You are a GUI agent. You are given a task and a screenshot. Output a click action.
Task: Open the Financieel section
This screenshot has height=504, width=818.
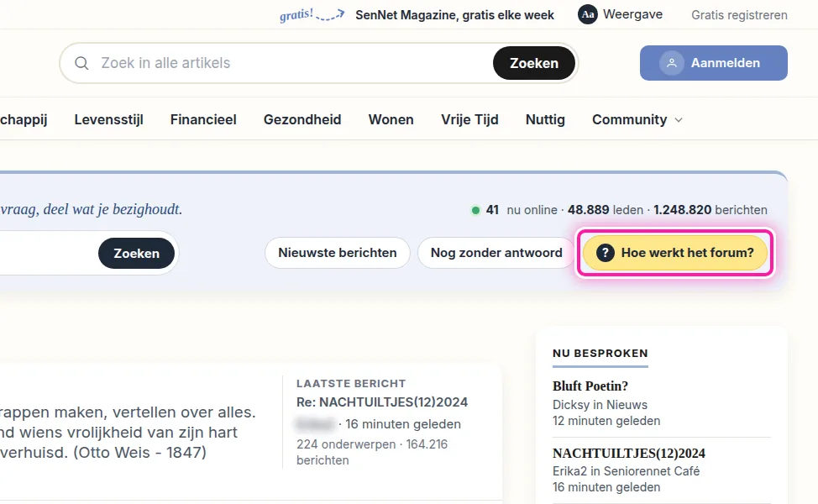203,119
